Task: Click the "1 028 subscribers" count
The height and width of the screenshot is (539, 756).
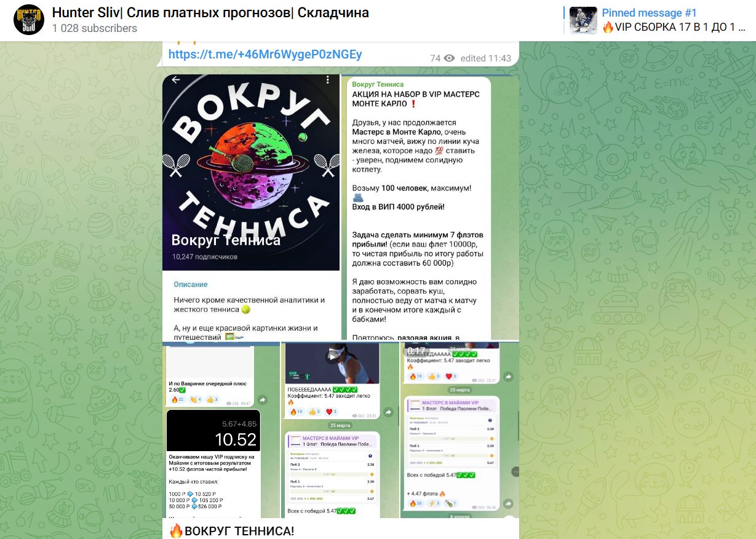Action: pos(95,28)
